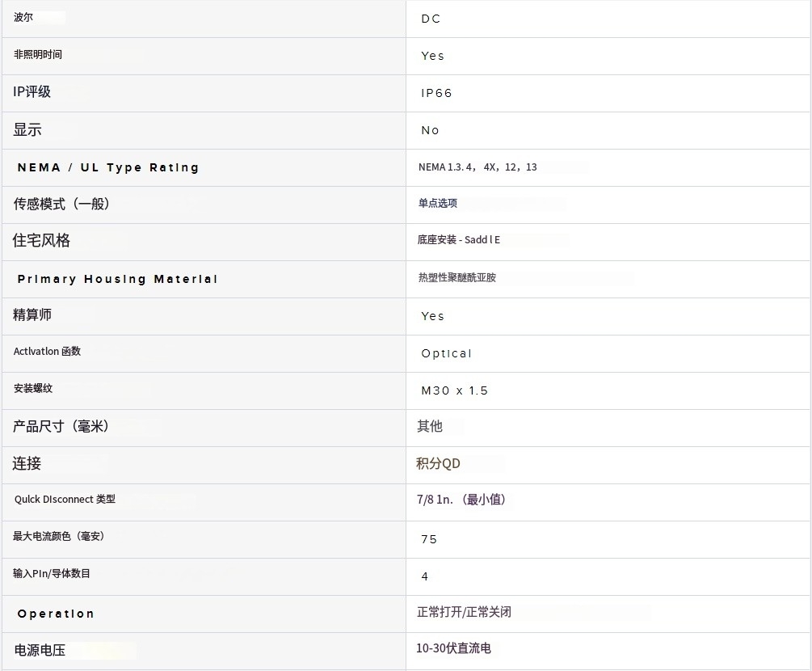Click the 其他 product dimension link

click(x=429, y=426)
